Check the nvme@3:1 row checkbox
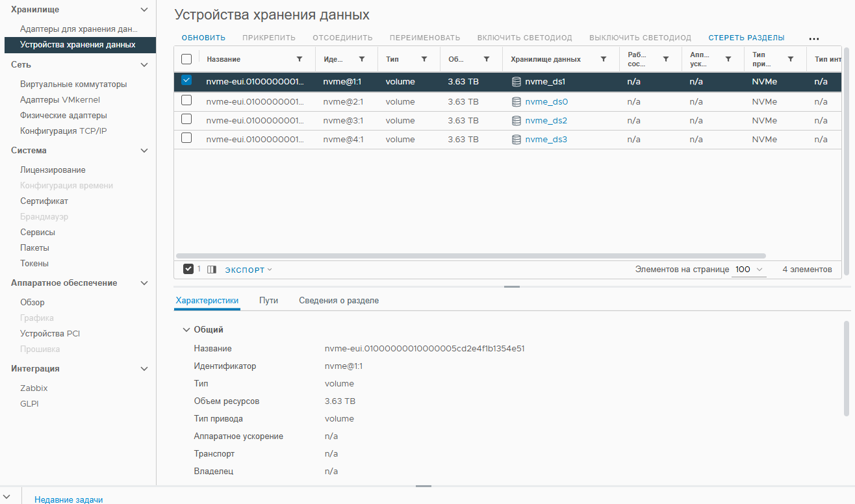 click(x=186, y=120)
